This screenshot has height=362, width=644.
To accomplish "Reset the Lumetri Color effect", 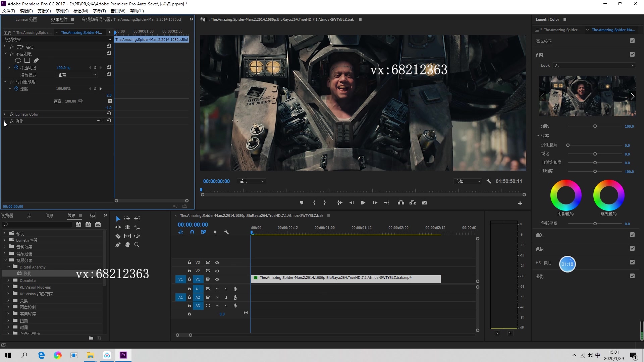I will [x=109, y=114].
